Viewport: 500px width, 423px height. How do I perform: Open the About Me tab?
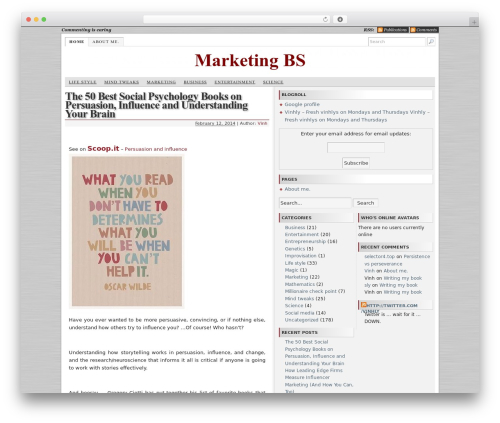click(x=106, y=42)
